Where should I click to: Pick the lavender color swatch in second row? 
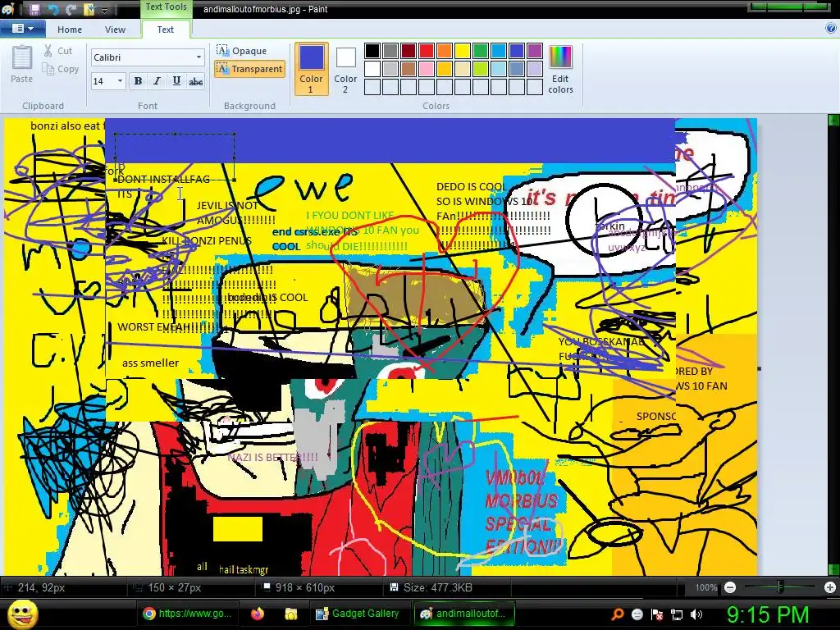click(535, 69)
